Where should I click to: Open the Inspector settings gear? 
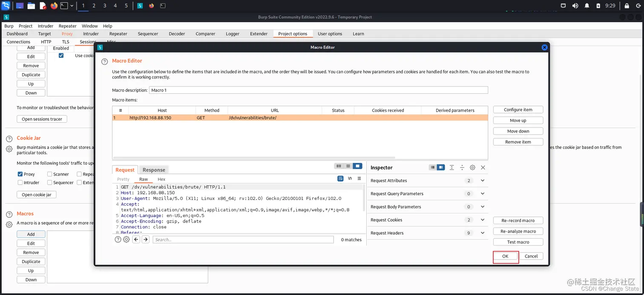[472, 168]
